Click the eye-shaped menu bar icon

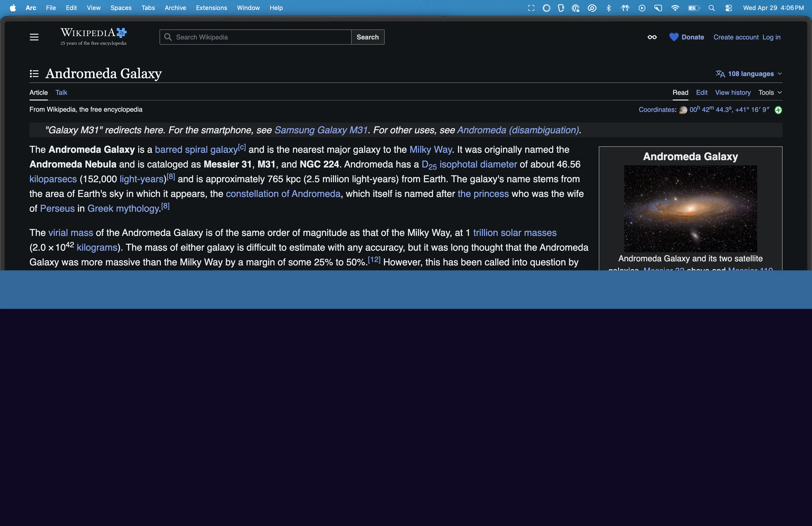tap(592, 8)
